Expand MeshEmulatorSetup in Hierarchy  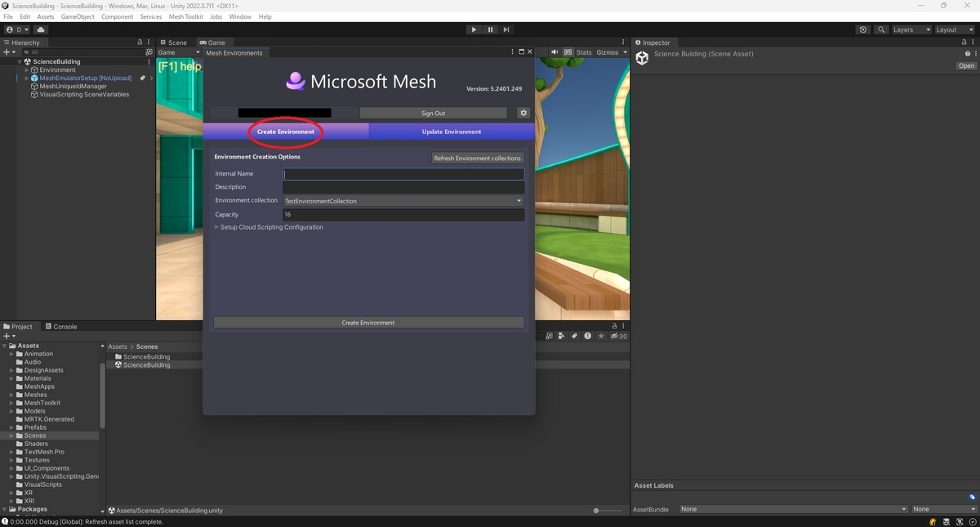click(x=26, y=78)
